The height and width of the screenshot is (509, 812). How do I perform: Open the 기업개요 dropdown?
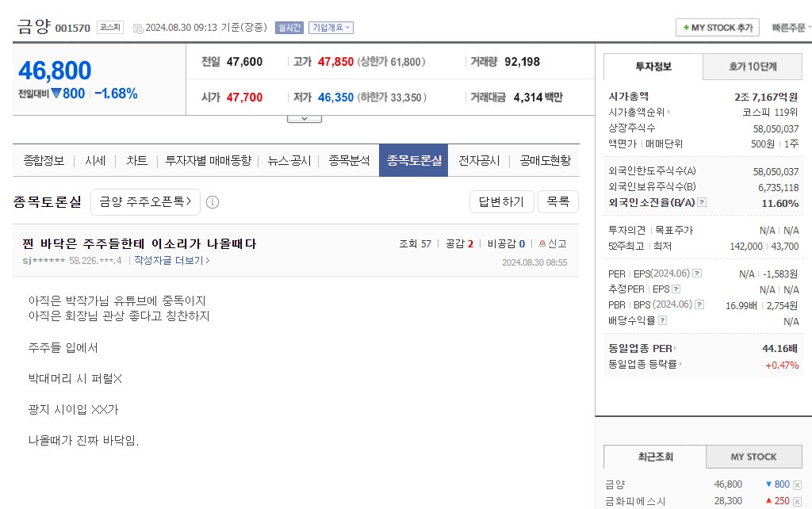331,28
